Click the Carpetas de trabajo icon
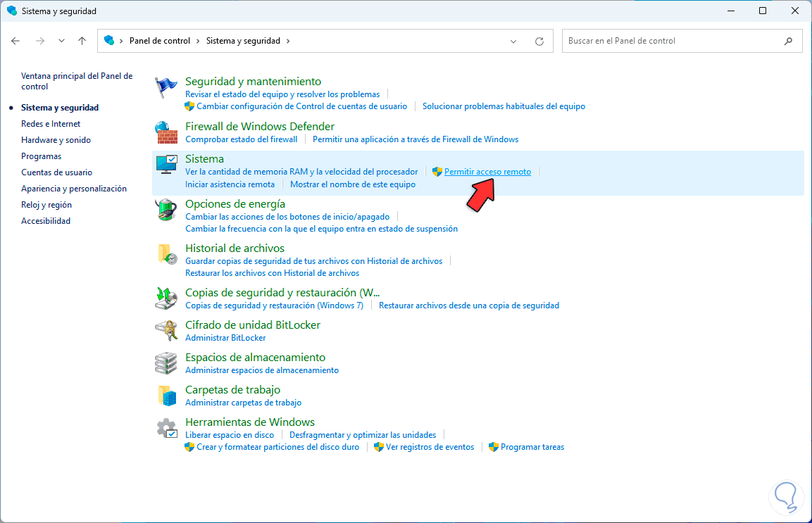812x523 pixels. (166, 396)
